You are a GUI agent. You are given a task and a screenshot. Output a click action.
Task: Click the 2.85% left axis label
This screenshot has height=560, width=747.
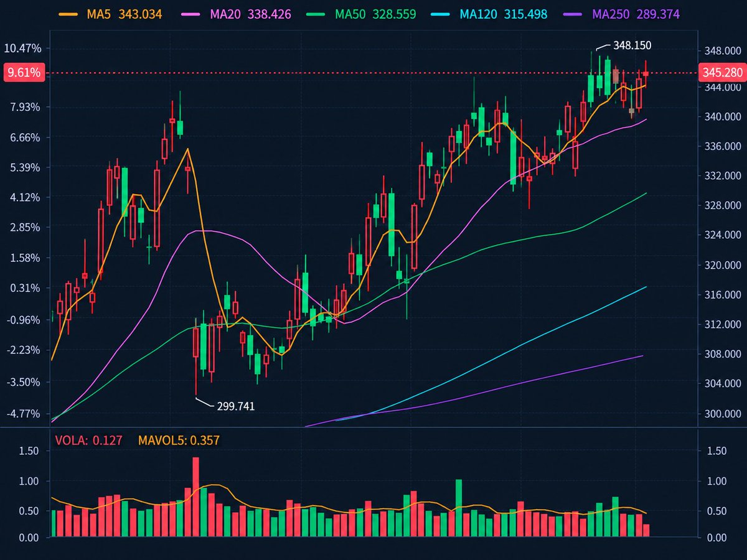26,227
